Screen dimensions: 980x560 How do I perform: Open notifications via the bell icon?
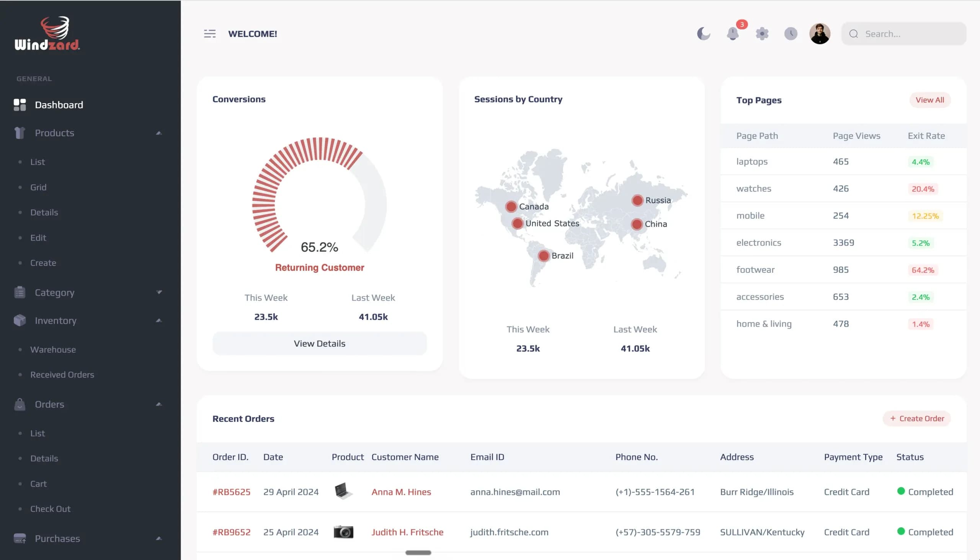point(733,34)
